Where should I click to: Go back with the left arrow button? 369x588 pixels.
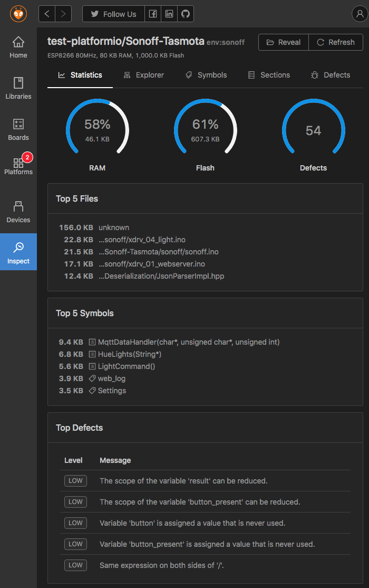pos(47,14)
